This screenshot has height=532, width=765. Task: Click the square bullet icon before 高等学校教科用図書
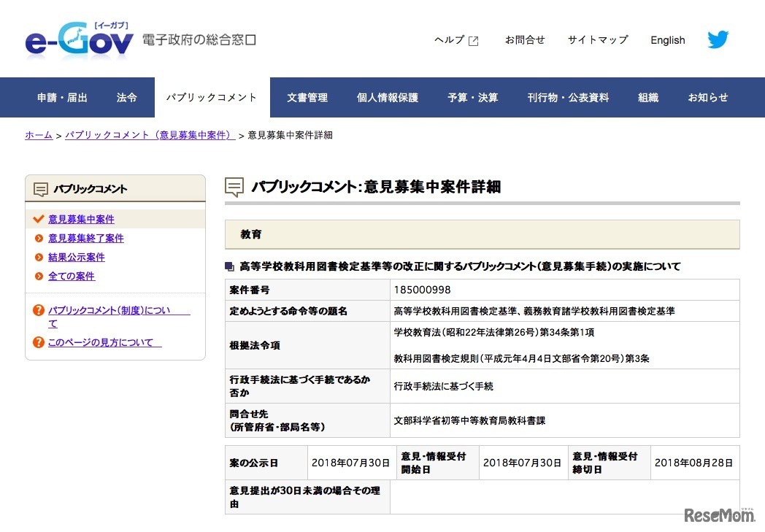[229, 266]
